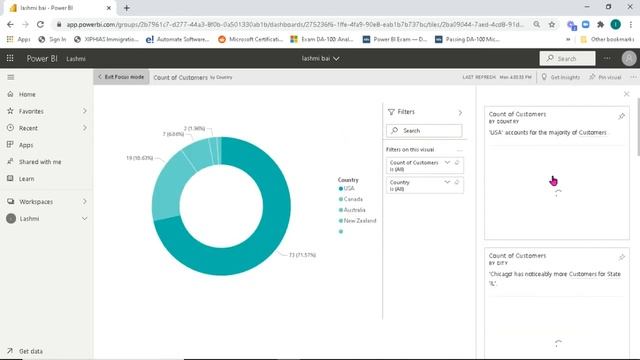Expand the Lashmi workspace chevron
The image size is (640, 360).
[84, 219]
